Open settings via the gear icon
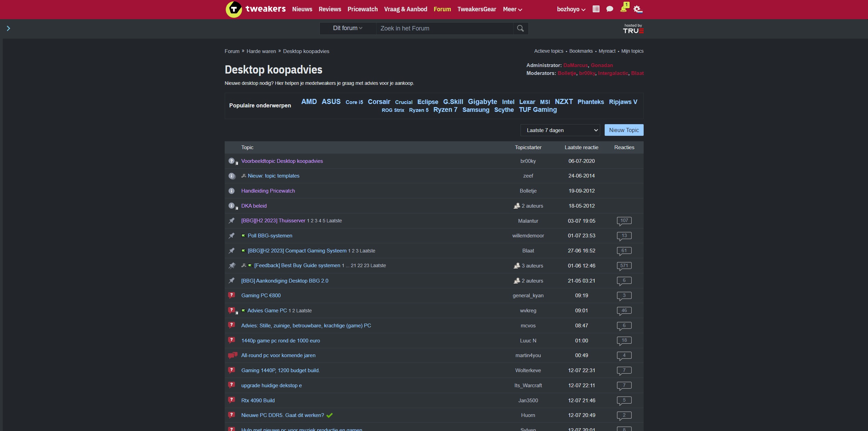The width and height of the screenshot is (868, 431). coord(637,9)
